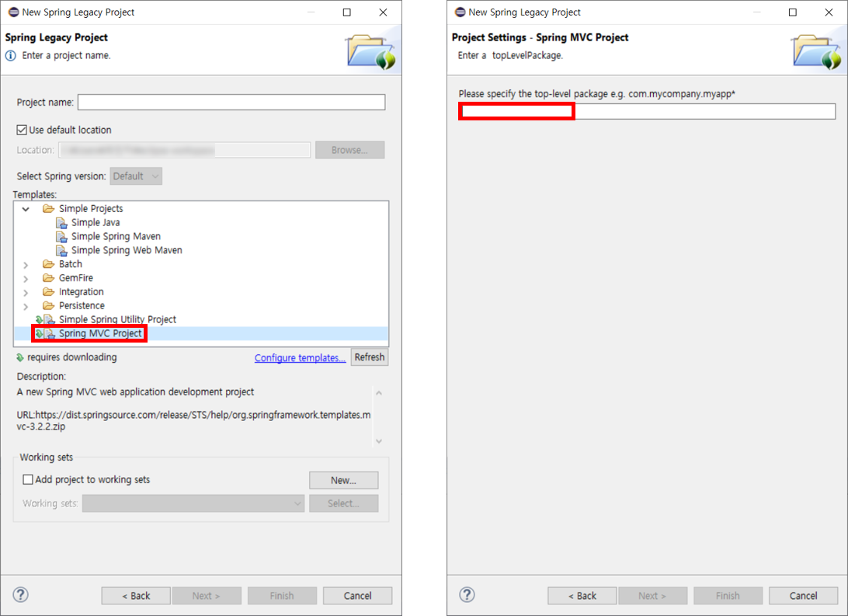Image resolution: width=848 pixels, height=616 pixels.
Task: Click the requires downloading arrow icon
Action: click(20, 357)
